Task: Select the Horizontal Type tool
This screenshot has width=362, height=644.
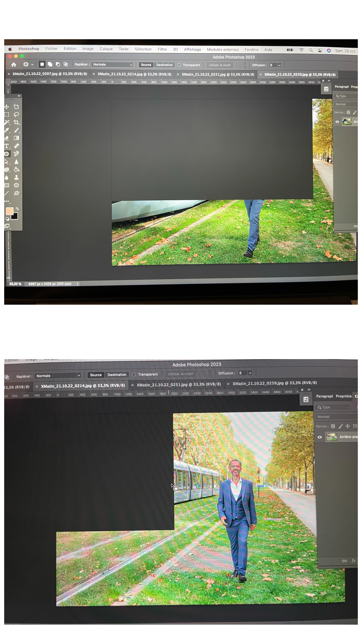Action: point(7,146)
